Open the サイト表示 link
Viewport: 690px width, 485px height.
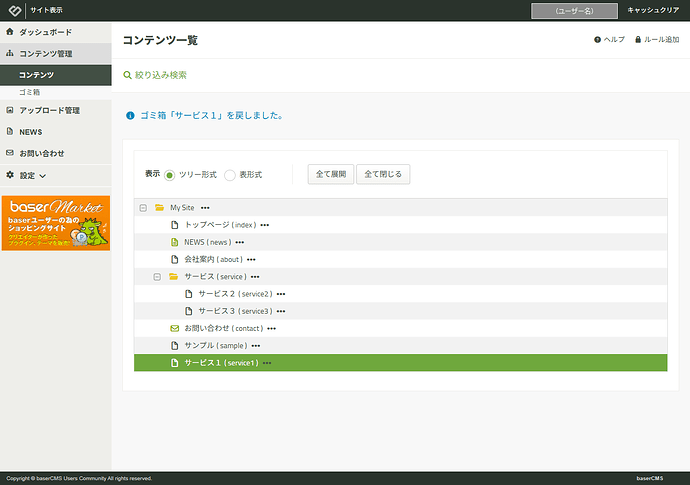point(46,10)
